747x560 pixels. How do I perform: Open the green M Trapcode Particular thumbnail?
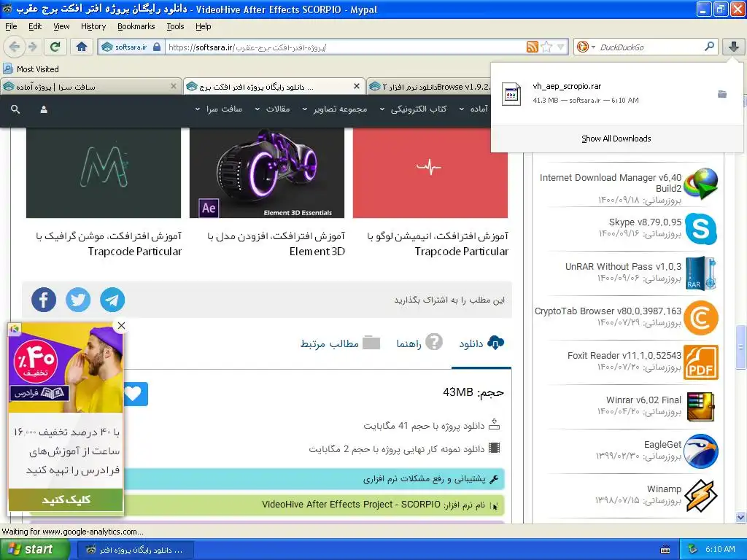point(104,173)
